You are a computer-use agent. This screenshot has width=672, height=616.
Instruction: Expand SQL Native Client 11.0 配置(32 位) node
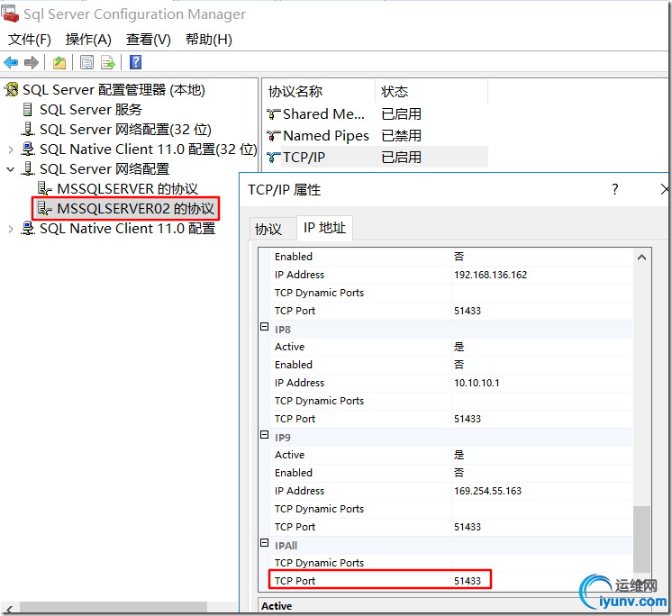tap(11, 149)
